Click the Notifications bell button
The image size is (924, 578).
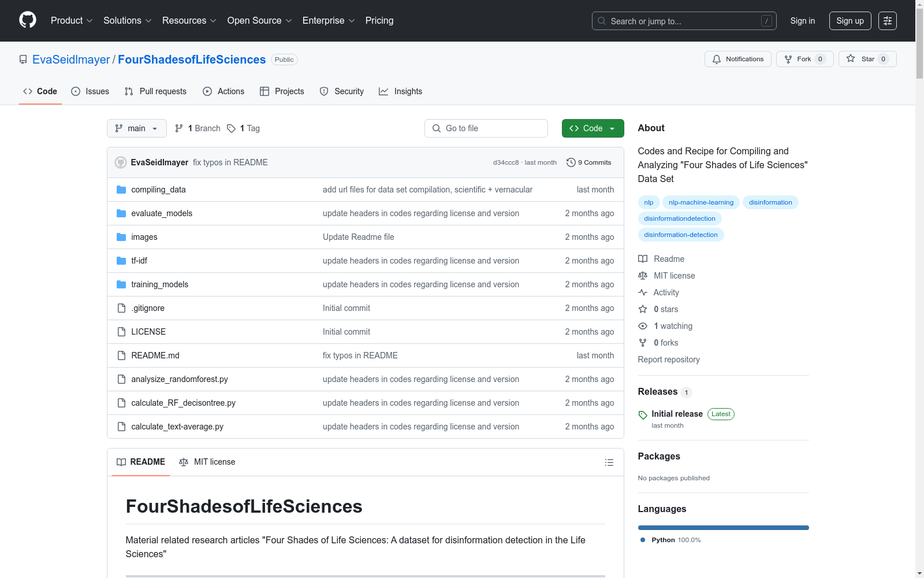click(737, 59)
